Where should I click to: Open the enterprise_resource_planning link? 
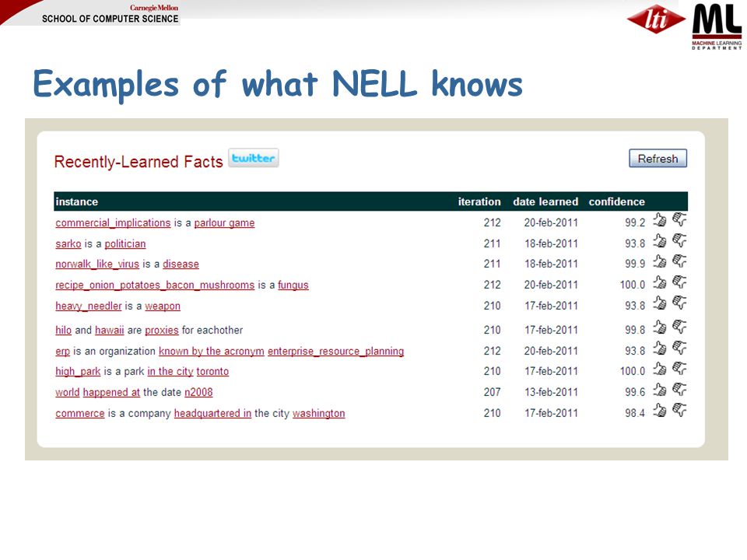click(x=336, y=352)
